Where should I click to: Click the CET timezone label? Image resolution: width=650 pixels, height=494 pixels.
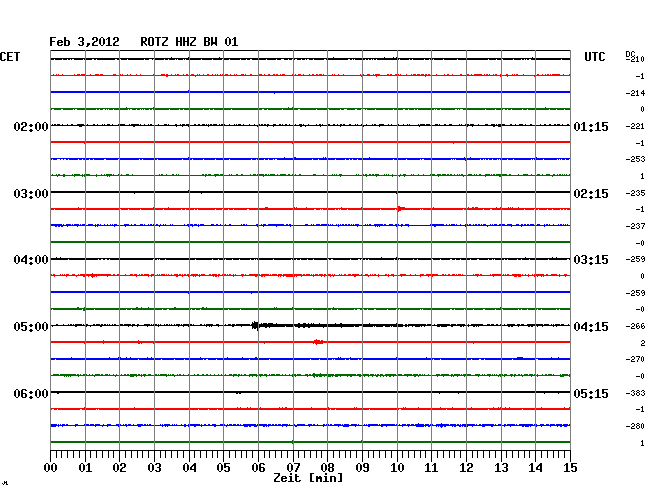coord(10,57)
